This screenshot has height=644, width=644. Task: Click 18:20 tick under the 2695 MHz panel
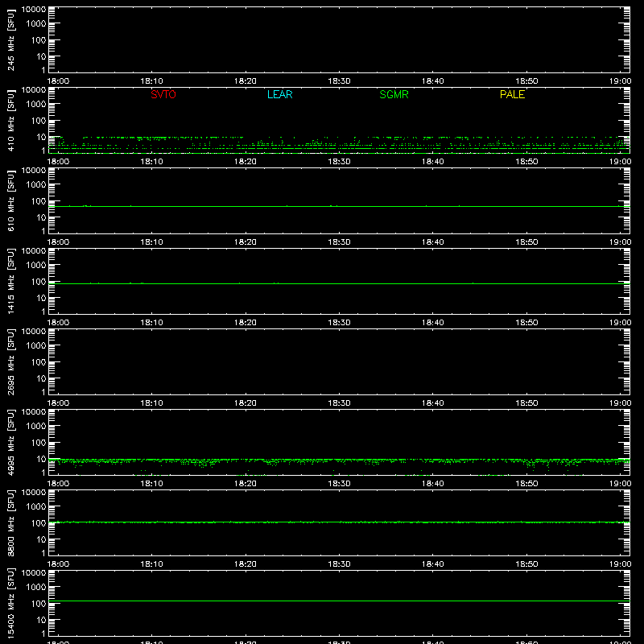tap(246, 403)
